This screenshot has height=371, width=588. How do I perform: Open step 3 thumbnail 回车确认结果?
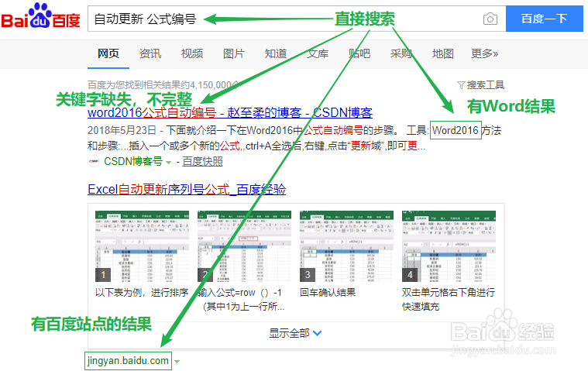[x=346, y=246]
